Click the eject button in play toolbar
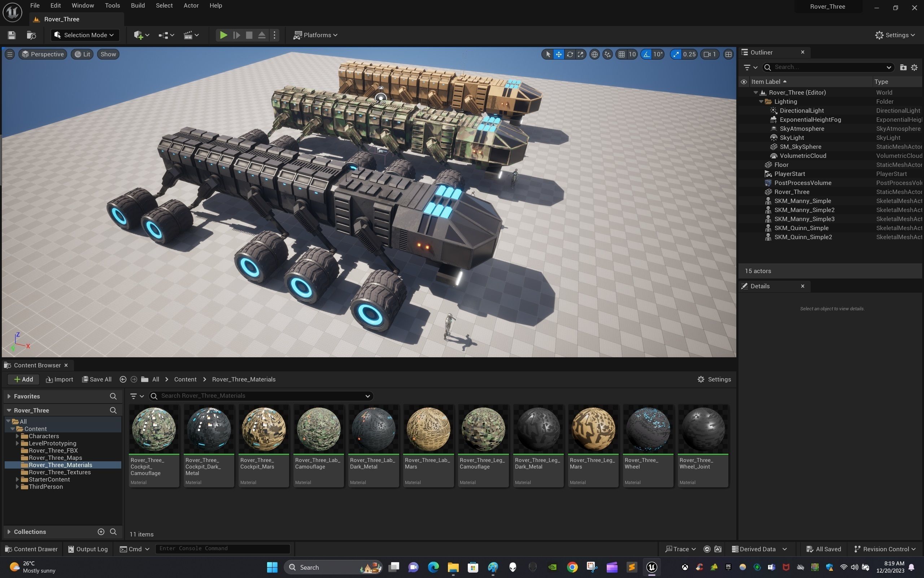Screen dimensions: 924x578 [262, 35]
